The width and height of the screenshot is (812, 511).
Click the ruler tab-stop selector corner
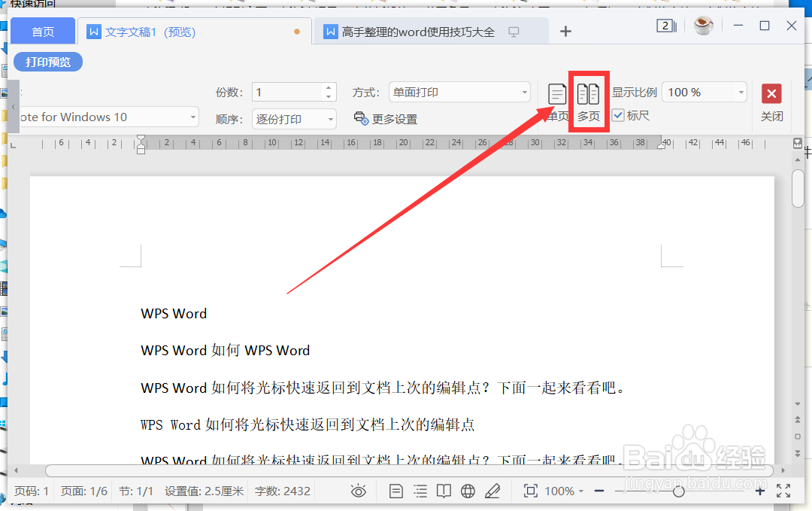14,146
